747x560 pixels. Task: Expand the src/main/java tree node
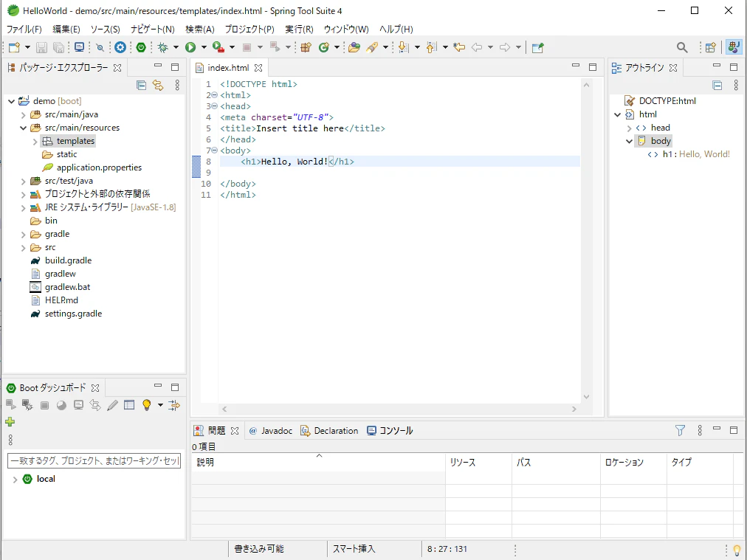[24, 115]
